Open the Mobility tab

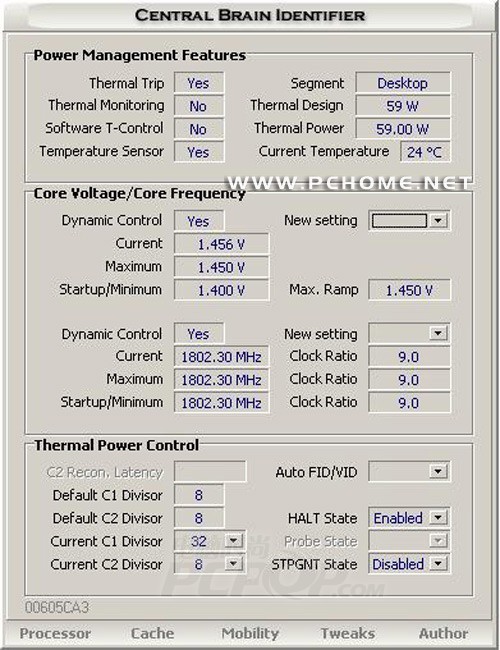coord(250,633)
